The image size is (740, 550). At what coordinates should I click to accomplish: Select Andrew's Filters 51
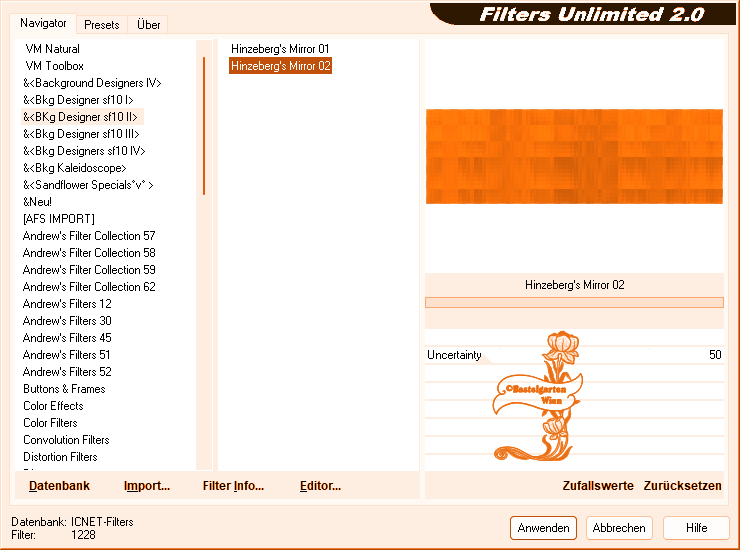(66, 355)
